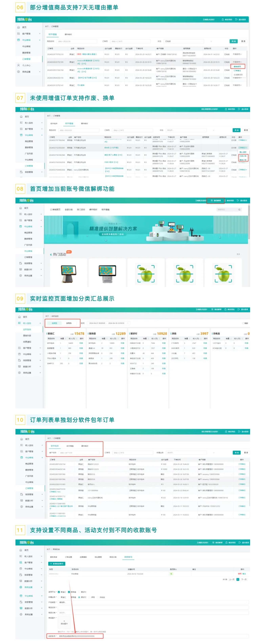
Task: Click the 首页 home icon in section 11 sidebar
Action: click(x=21, y=550)
